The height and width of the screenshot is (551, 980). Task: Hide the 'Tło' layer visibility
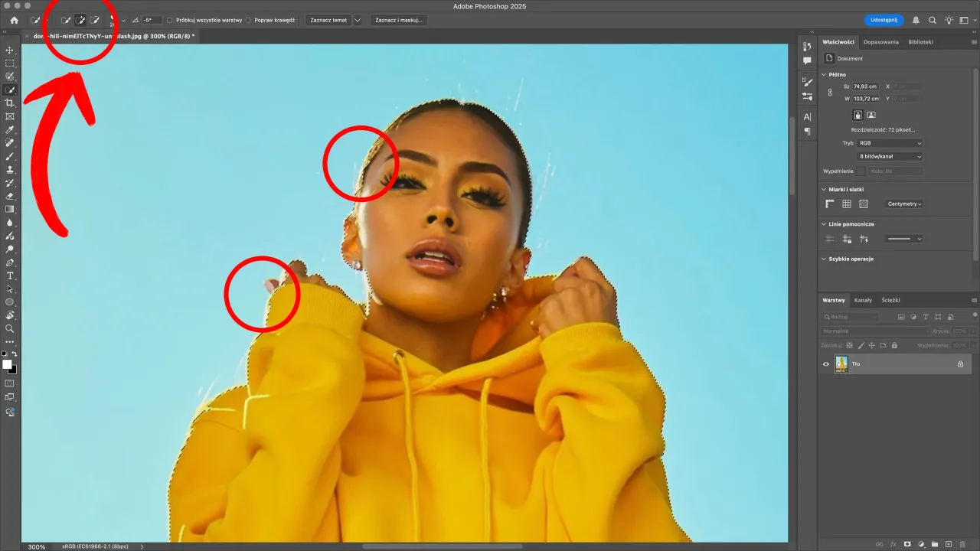point(825,364)
